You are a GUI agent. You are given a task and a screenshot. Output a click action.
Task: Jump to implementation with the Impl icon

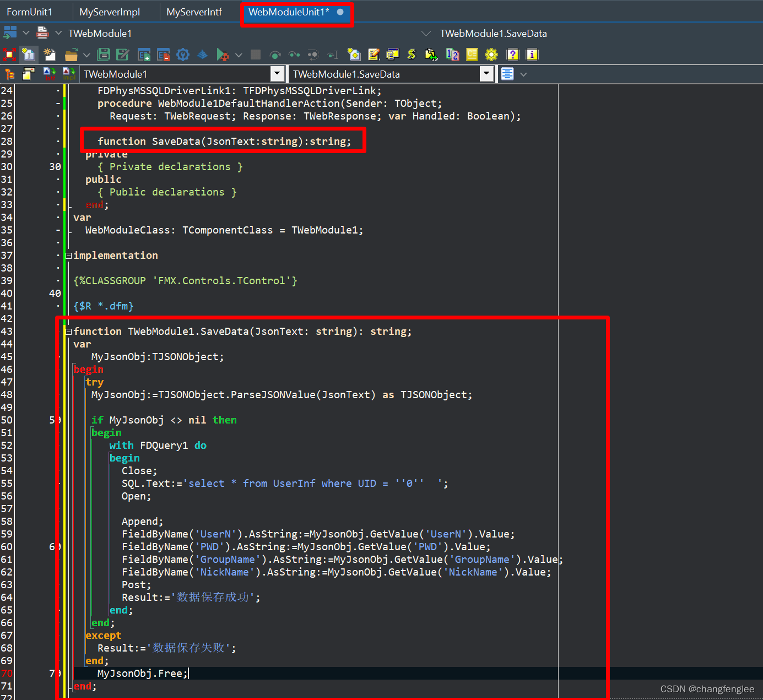[x=69, y=74]
